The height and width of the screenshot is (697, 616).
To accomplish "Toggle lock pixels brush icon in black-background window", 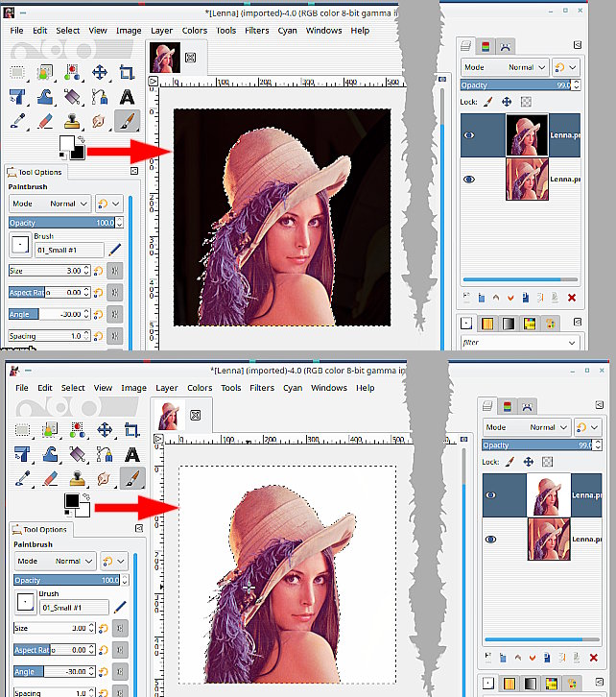I will [487, 102].
